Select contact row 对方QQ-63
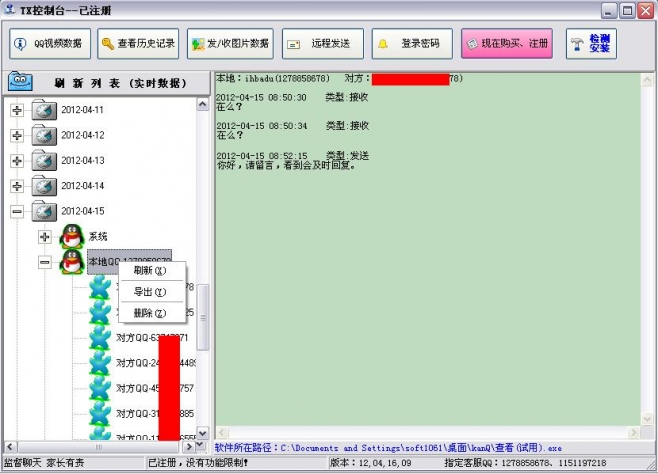This screenshot has height=474, width=658. point(152,338)
